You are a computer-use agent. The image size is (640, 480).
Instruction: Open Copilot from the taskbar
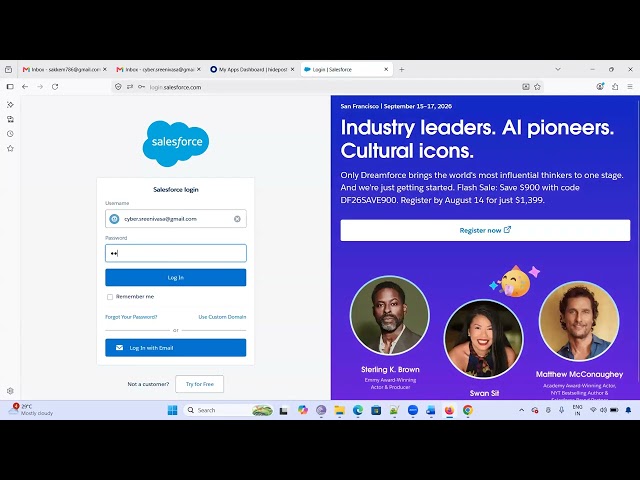[x=303, y=410]
